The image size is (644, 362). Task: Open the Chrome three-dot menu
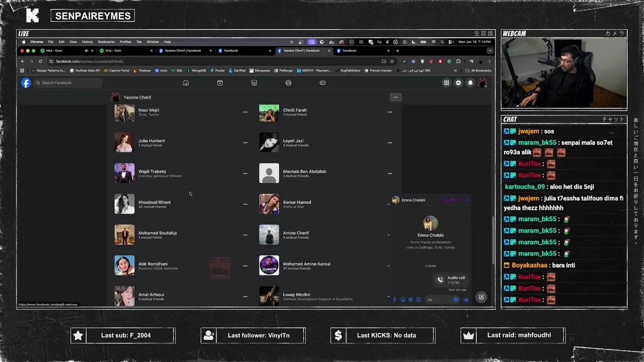(x=490, y=61)
